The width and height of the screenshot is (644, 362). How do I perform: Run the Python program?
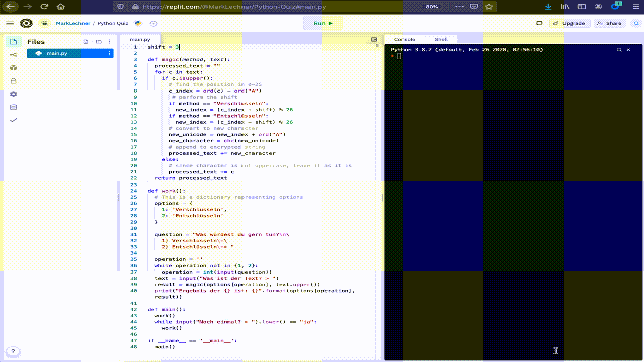point(323,23)
